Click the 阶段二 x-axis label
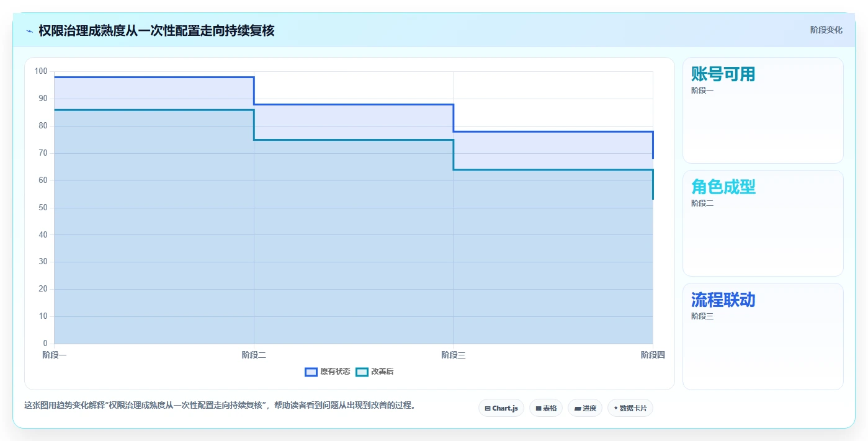Image resolution: width=868 pixels, height=441 pixels. pos(254,355)
